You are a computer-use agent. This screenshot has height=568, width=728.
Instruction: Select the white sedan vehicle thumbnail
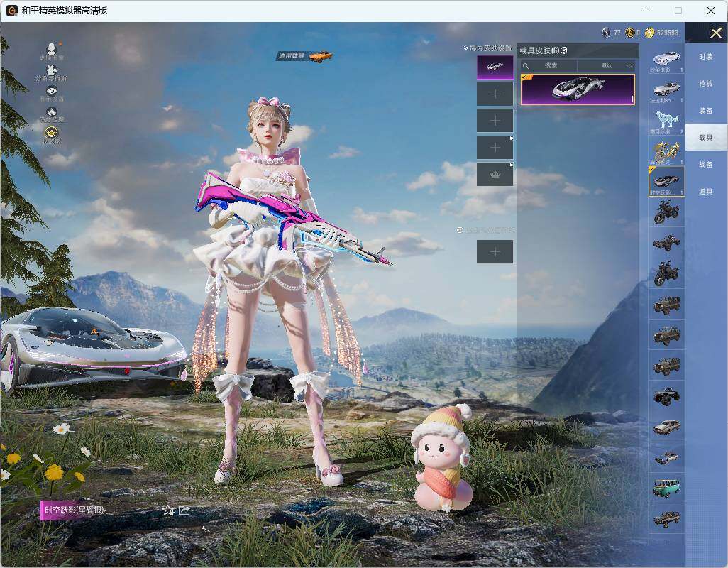coord(666,427)
